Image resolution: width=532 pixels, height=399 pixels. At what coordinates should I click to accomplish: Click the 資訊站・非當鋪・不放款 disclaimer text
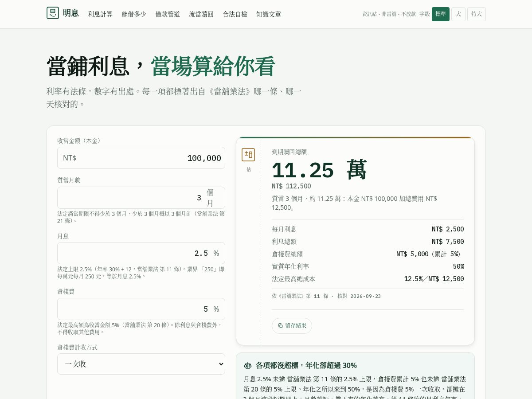(x=389, y=14)
